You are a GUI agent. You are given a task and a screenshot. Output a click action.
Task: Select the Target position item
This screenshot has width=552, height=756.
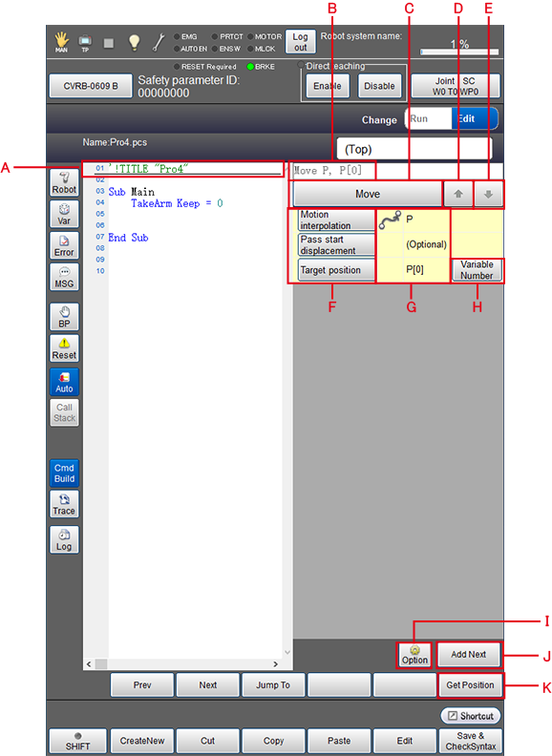coord(336,270)
